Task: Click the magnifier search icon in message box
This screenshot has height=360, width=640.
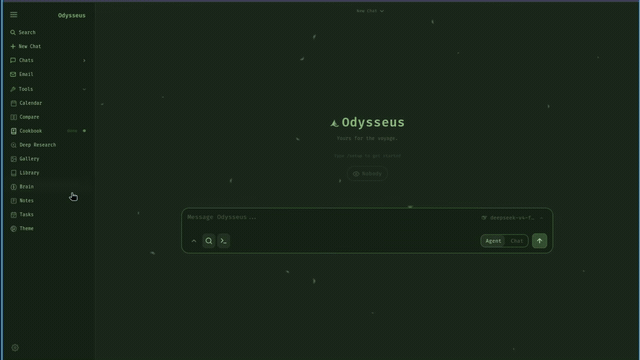Action: pyautogui.click(x=209, y=241)
